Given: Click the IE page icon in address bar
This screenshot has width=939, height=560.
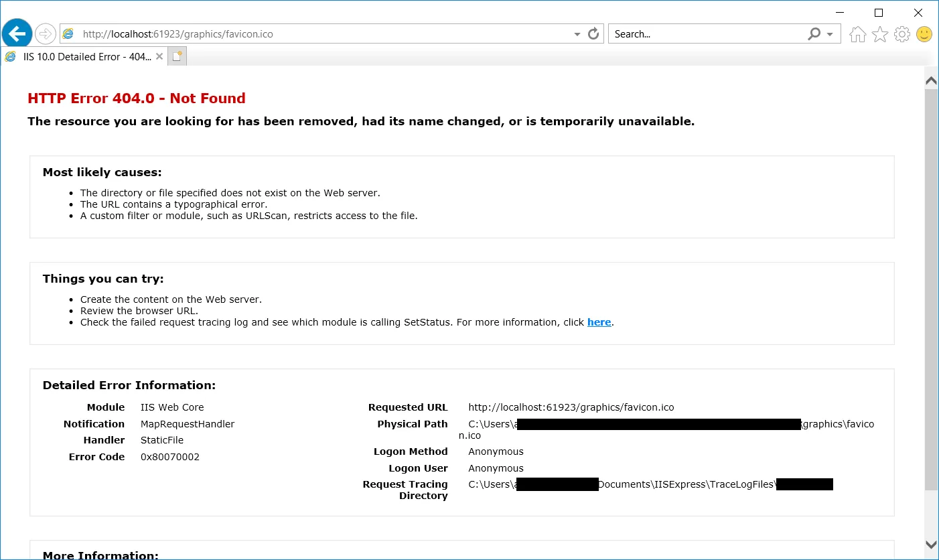Looking at the screenshot, I should pos(68,33).
